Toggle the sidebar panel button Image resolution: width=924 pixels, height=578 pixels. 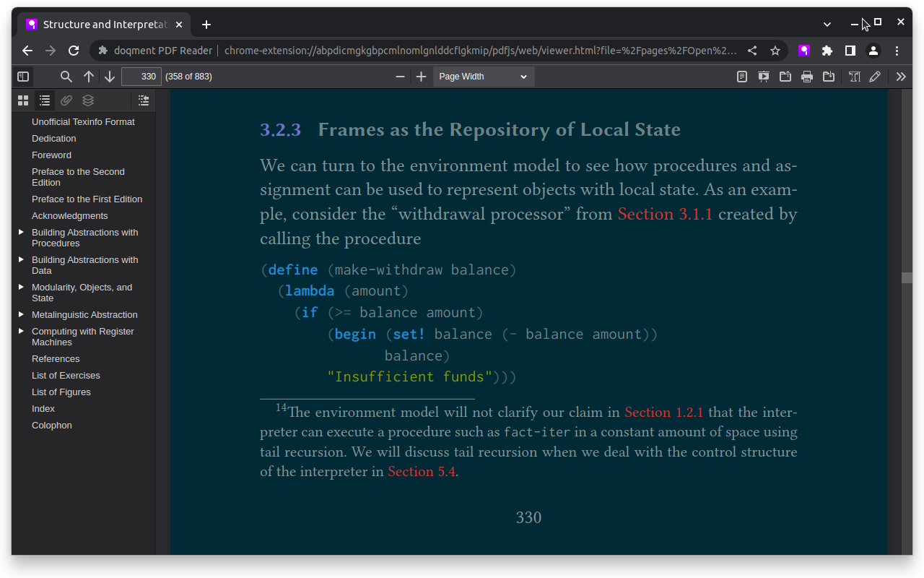23,77
